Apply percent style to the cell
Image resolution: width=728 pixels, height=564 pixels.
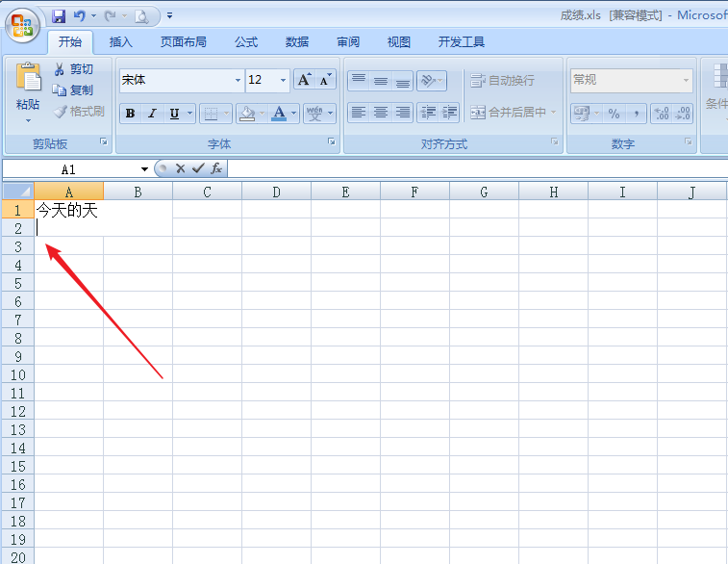coord(614,114)
